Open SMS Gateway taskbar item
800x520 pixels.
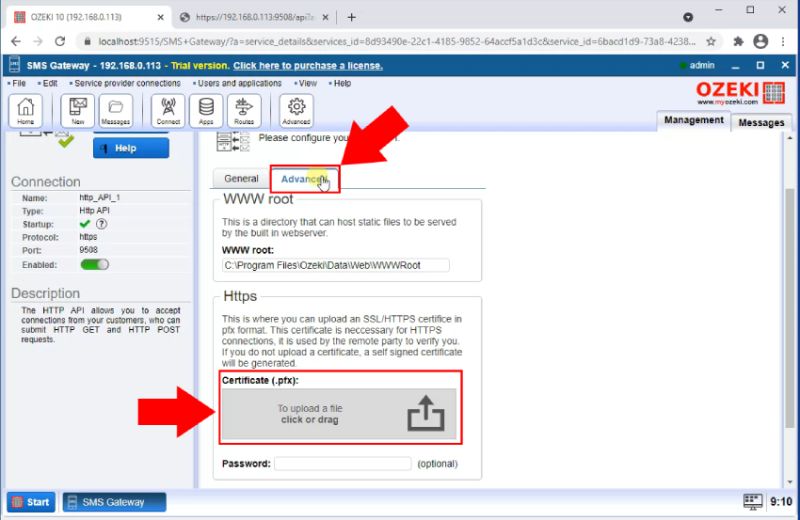[x=114, y=502]
